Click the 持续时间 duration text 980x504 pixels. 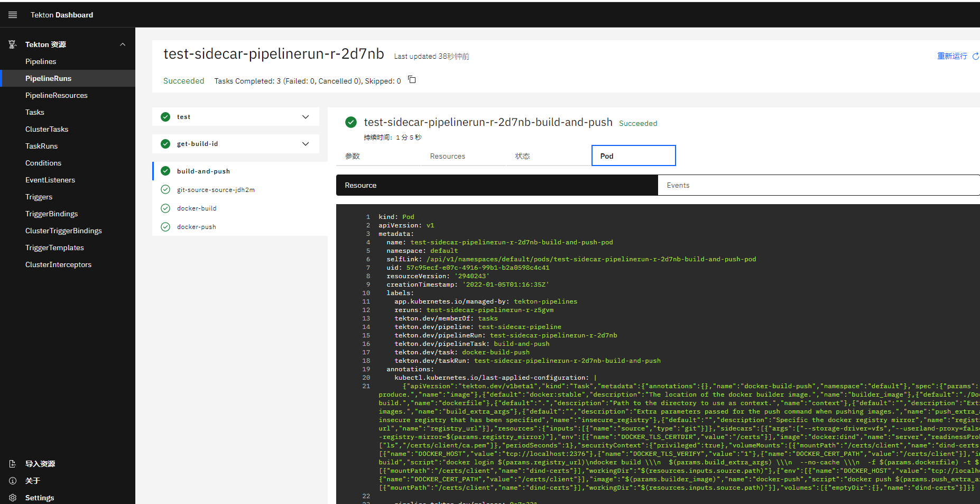393,138
